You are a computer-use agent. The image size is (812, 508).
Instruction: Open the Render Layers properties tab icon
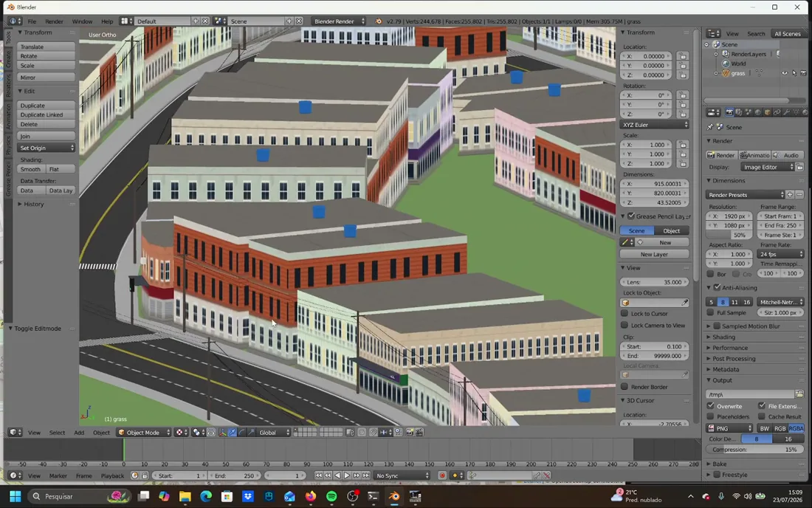point(738,112)
